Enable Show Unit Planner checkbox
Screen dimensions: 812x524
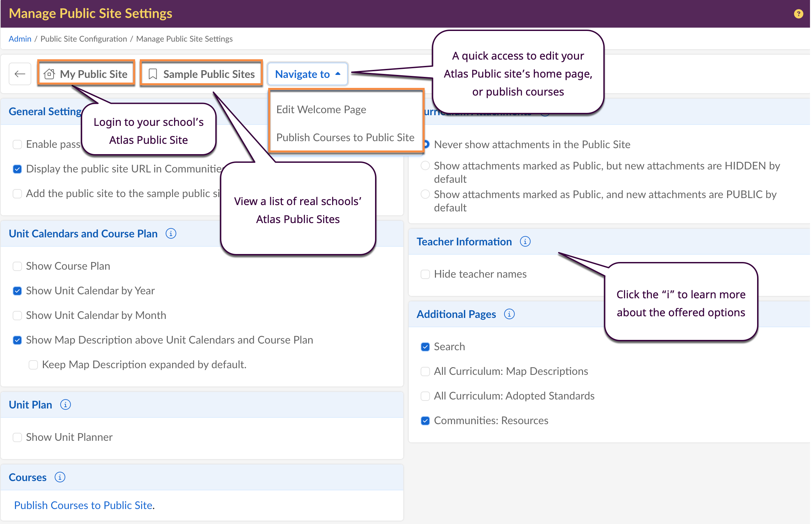point(17,437)
